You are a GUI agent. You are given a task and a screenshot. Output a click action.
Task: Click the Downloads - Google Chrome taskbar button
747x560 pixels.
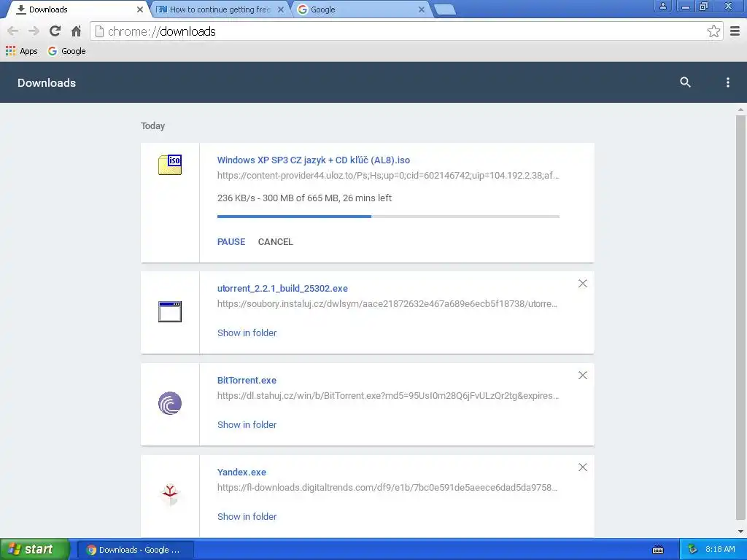pyautogui.click(x=136, y=550)
